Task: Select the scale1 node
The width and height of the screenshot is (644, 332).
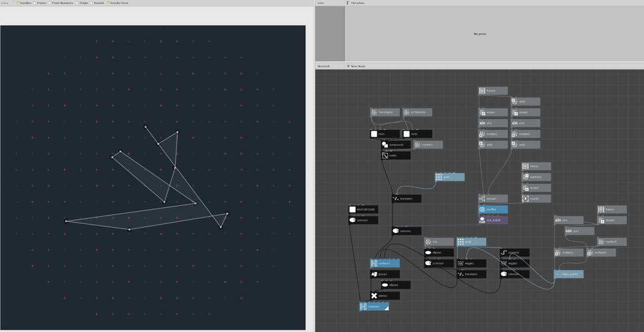Action: (395, 156)
